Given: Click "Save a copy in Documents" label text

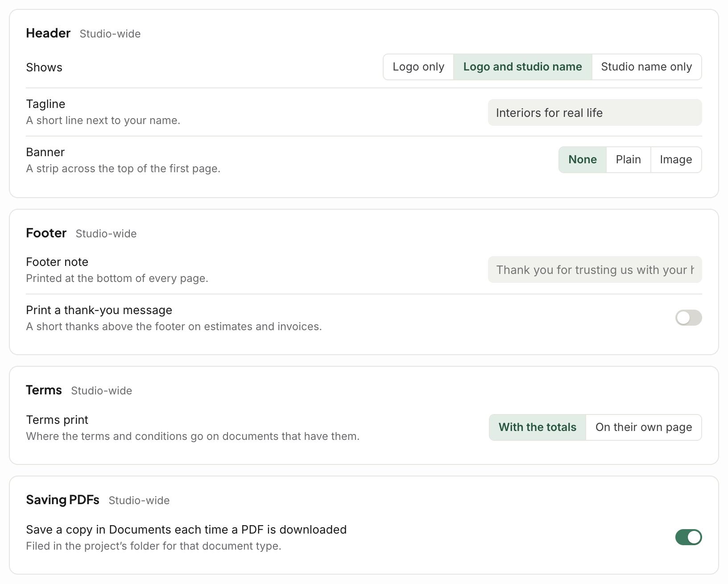Looking at the screenshot, I should (x=186, y=530).
